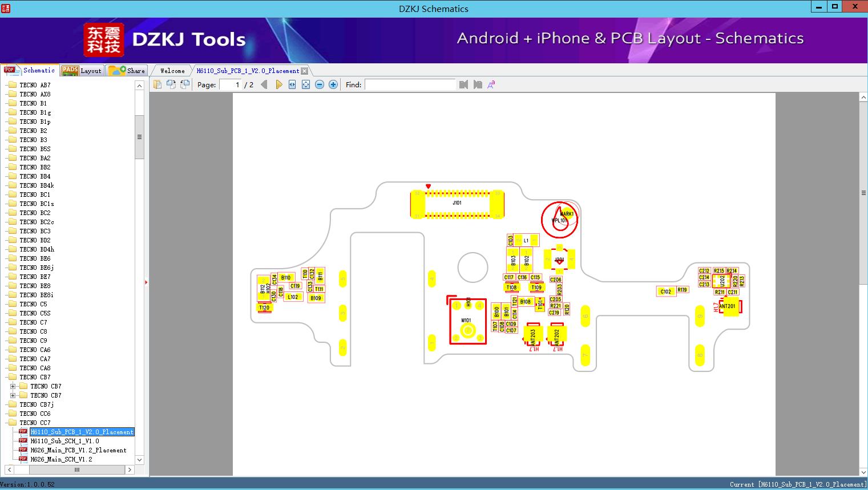Open H626_Main_PCB_V1.2_Placement PDF file

point(78,450)
